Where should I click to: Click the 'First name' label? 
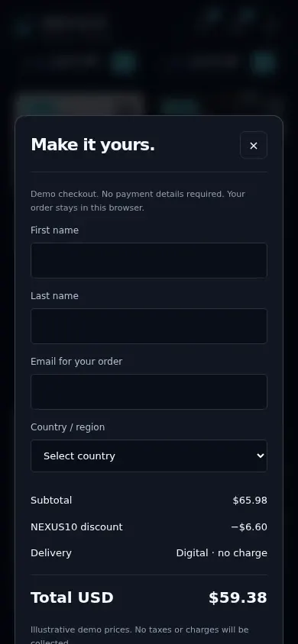click(55, 230)
